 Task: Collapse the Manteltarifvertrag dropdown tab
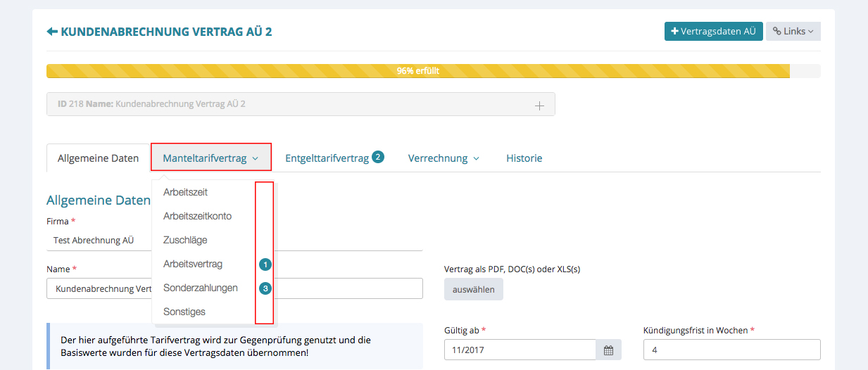point(210,158)
